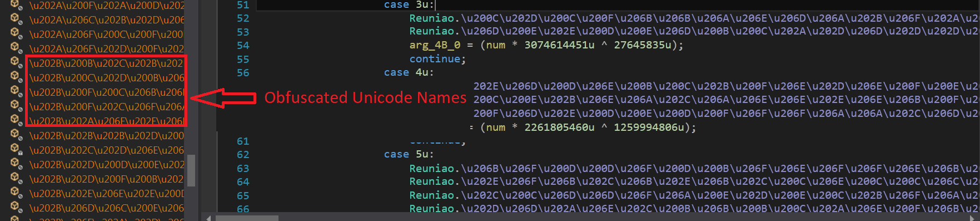Select tree member \u202B\u202C\u202D\u206E

[106, 150]
